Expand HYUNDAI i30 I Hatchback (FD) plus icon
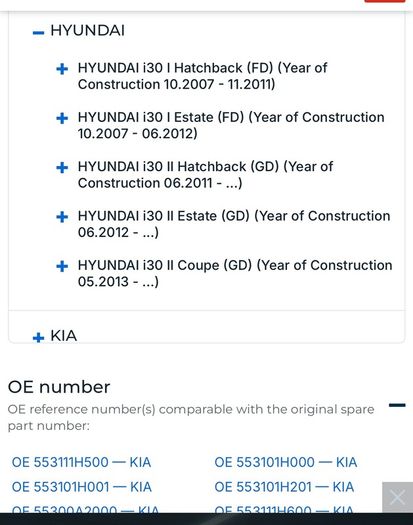This screenshot has height=525, width=413. pos(62,69)
